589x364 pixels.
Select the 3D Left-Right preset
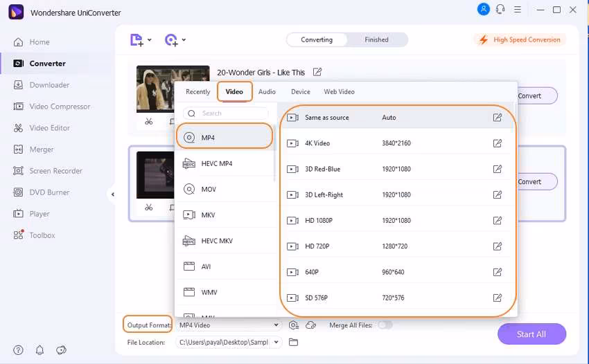pos(396,194)
